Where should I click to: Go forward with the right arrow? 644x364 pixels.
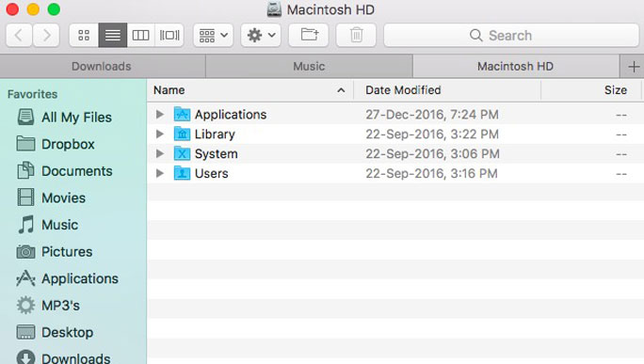(46, 36)
